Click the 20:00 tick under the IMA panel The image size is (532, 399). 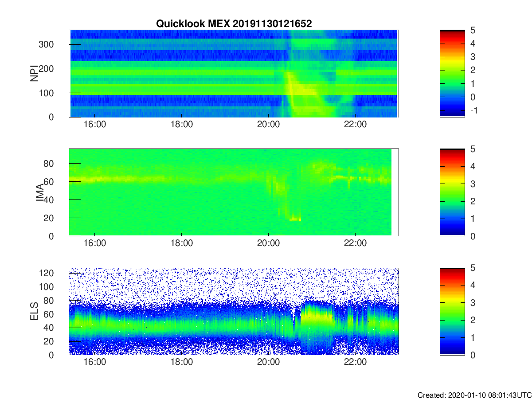[268, 243]
